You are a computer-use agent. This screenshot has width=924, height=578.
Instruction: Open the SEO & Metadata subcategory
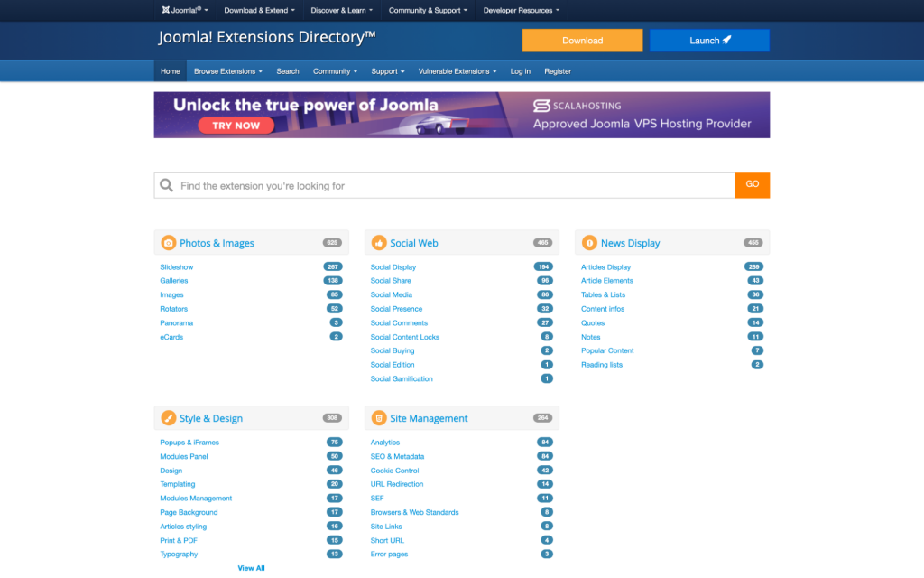(397, 456)
